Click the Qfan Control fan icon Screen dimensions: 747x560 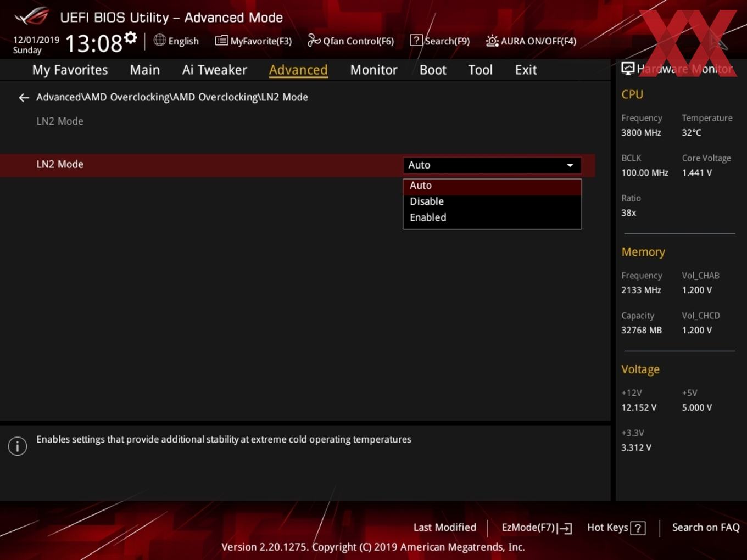tap(314, 40)
